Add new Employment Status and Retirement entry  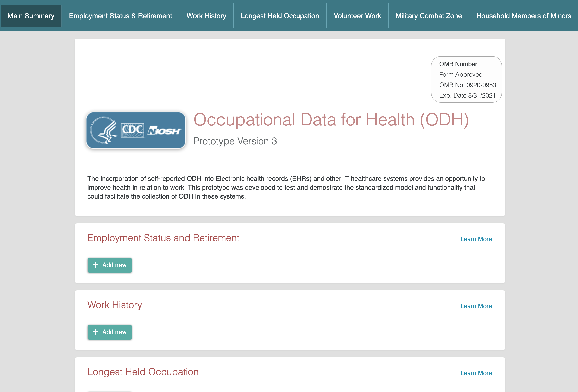[110, 265]
